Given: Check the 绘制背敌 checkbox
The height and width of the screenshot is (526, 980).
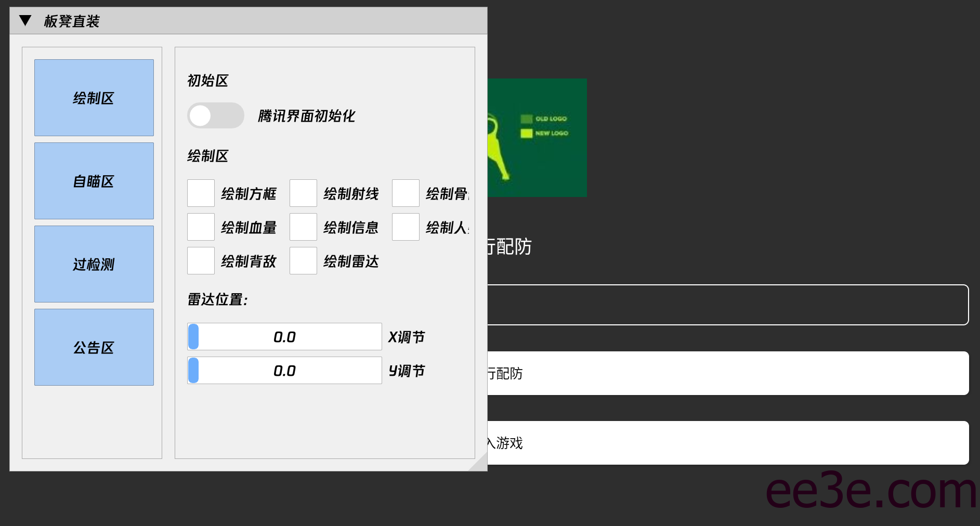Looking at the screenshot, I should (x=201, y=261).
